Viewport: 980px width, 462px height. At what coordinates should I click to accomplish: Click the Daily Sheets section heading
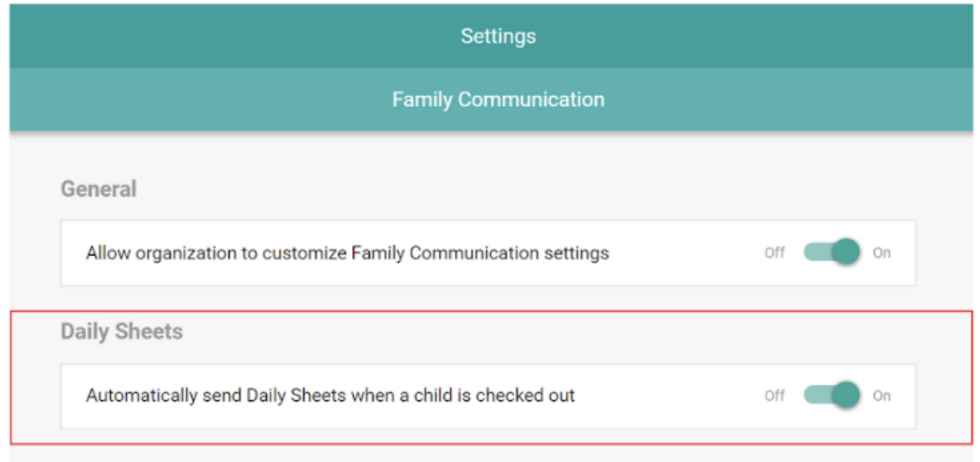pos(122,332)
